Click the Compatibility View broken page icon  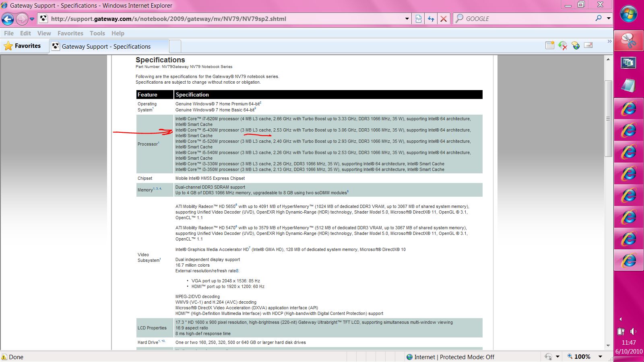pyautogui.click(x=419, y=19)
